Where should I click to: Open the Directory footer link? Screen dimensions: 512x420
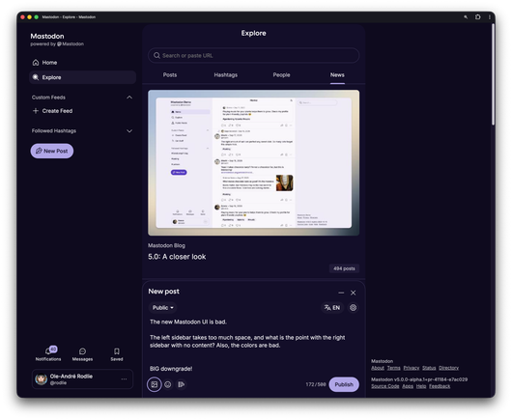click(x=448, y=368)
